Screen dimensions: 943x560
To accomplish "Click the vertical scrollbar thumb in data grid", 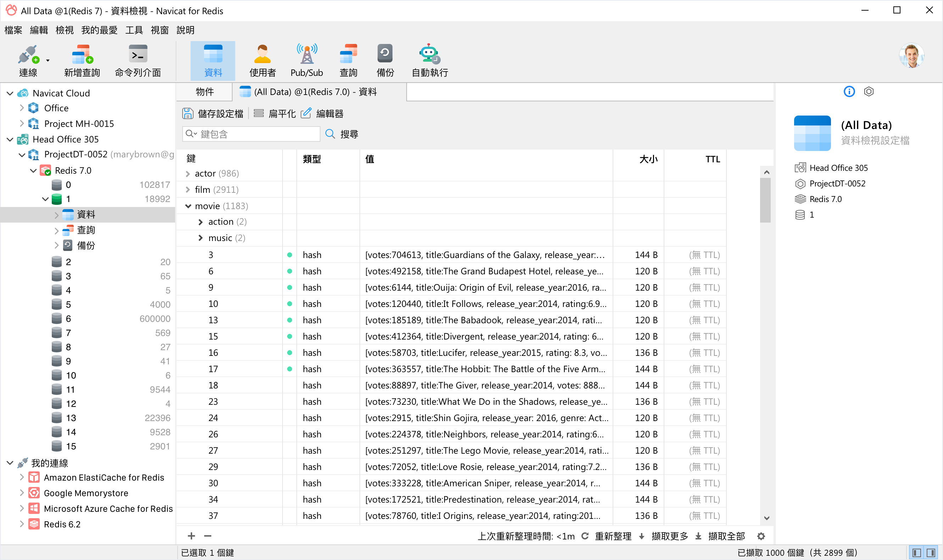I will 765,200.
